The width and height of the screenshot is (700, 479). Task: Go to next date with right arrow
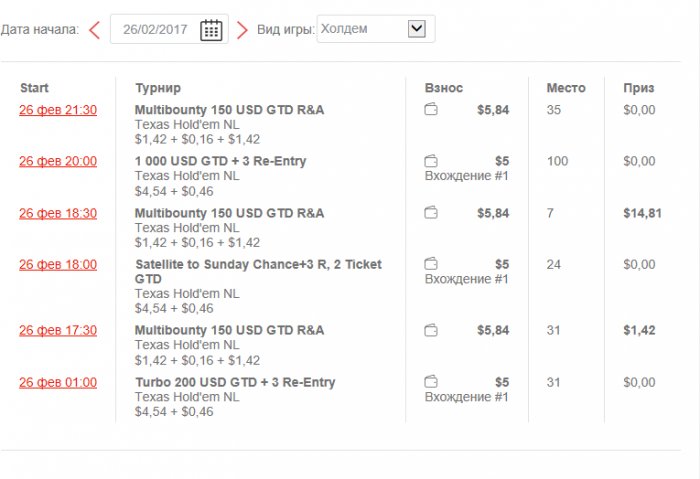tap(242, 30)
